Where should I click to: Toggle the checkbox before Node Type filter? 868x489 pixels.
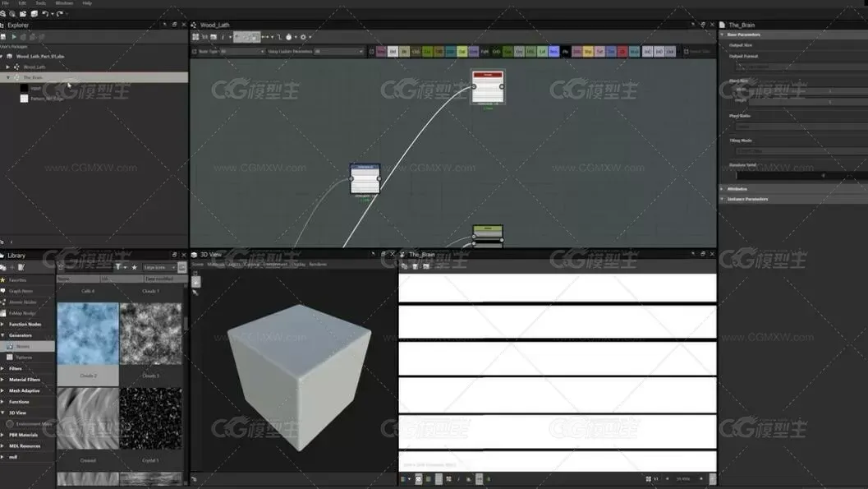[x=195, y=52]
